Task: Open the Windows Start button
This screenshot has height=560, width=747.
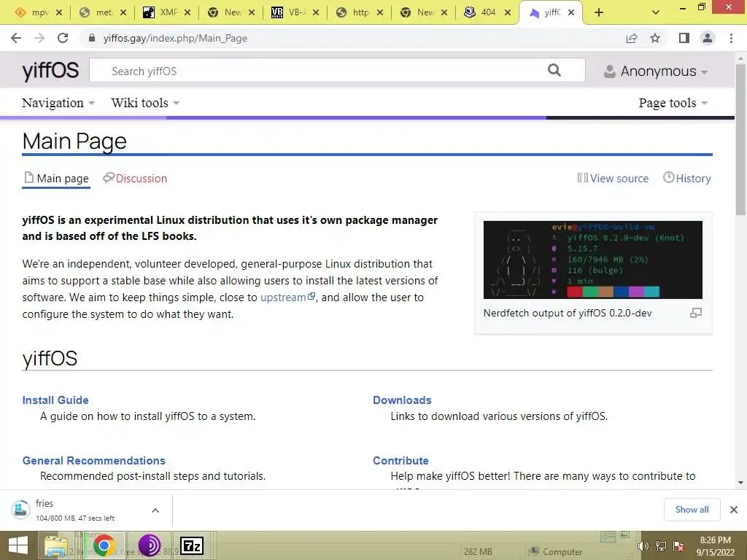Action: coord(18,545)
